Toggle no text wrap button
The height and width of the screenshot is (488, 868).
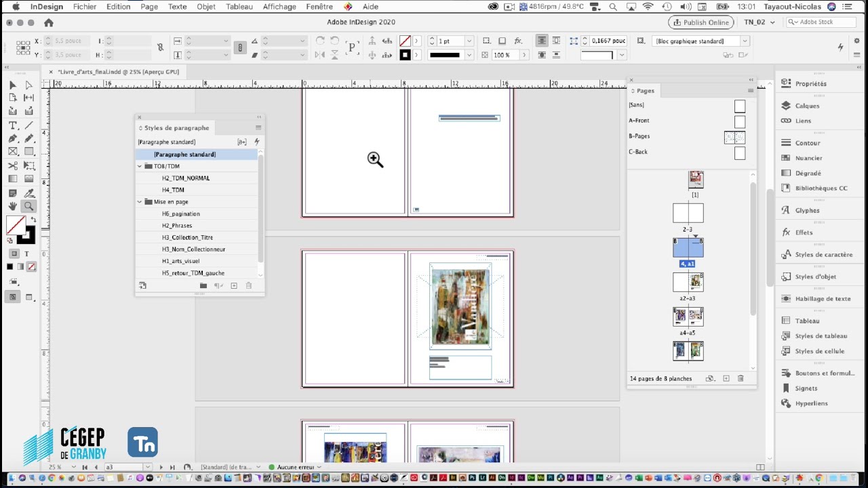[x=541, y=41]
